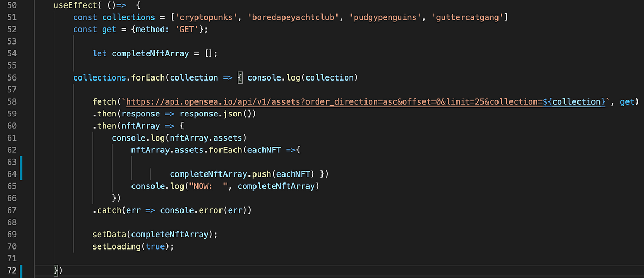
Task: Click line number 50 in the gutter
Action: (x=12, y=5)
